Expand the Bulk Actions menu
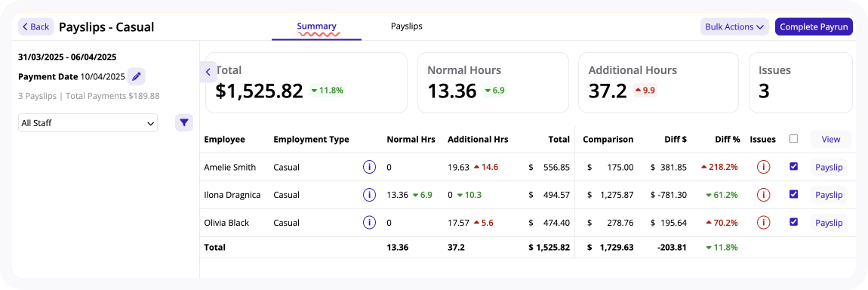This screenshot has width=868, height=290. pyautogui.click(x=734, y=26)
